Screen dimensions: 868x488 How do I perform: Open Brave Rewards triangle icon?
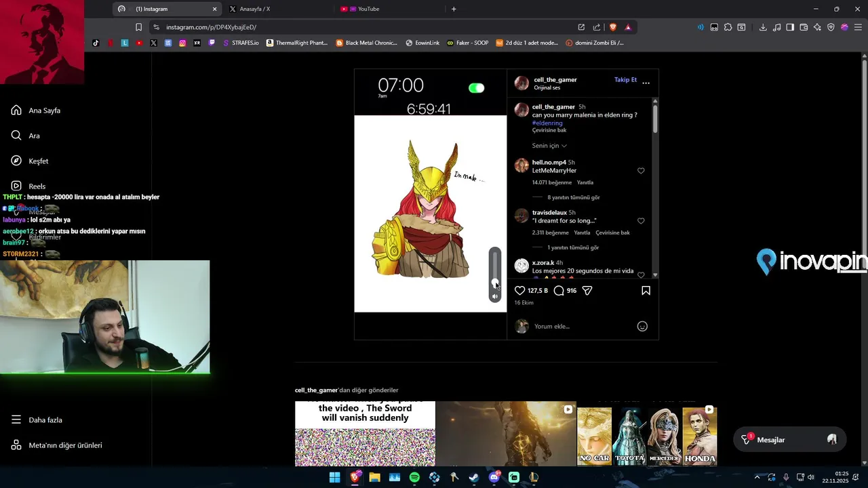628,27
